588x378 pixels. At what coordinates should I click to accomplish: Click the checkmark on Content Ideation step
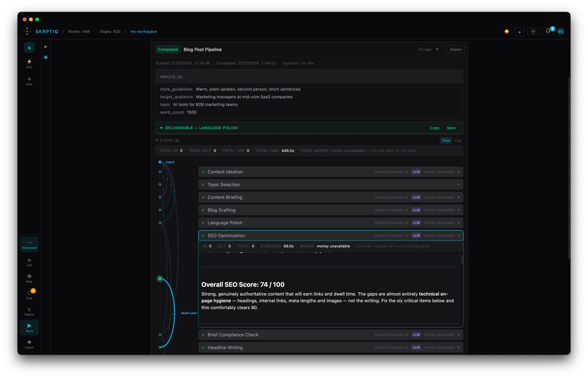[x=203, y=172]
